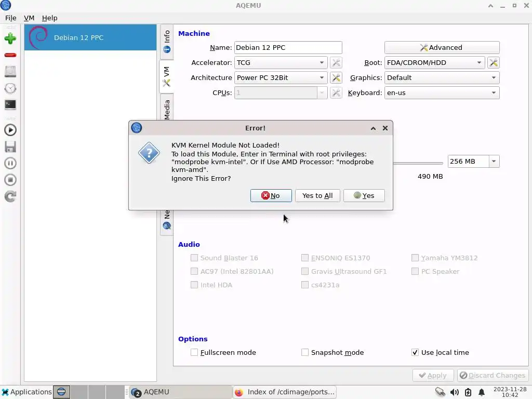Open the network status tray icon
532x399 pixels.
pyautogui.click(x=440, y=392)
